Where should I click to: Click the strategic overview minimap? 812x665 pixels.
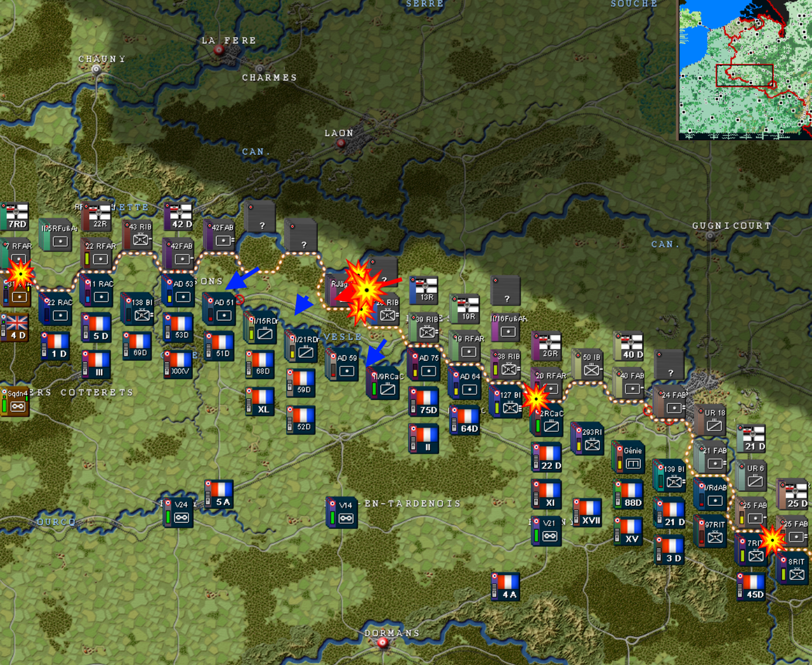[x=745, y=70]
